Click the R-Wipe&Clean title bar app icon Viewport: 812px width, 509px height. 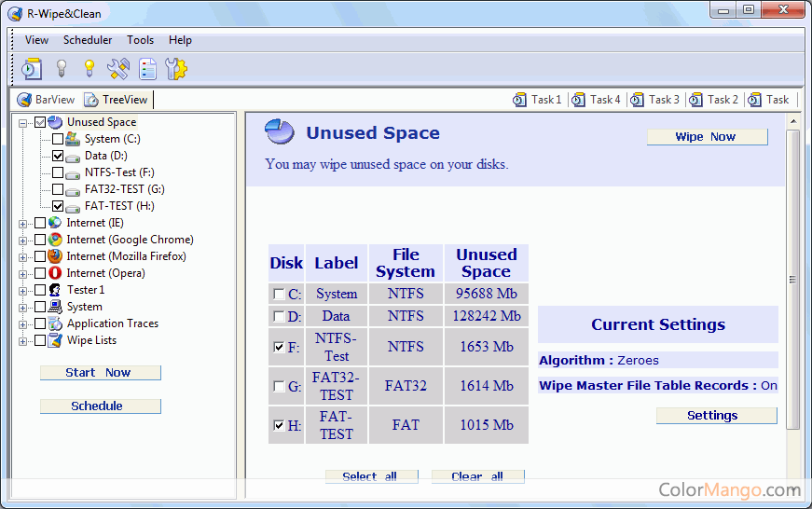(x=15, y=14)
